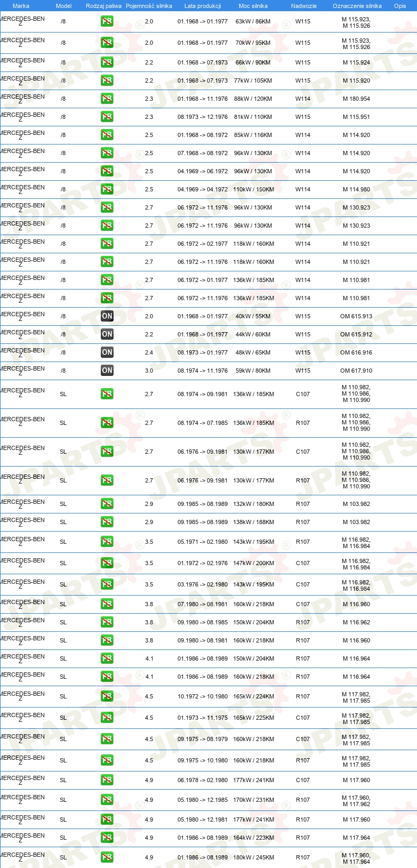This screenshot has width=417, height=868.
Task: Click the petrol icon in the 180kW / 245KM row
Action: 107,858
